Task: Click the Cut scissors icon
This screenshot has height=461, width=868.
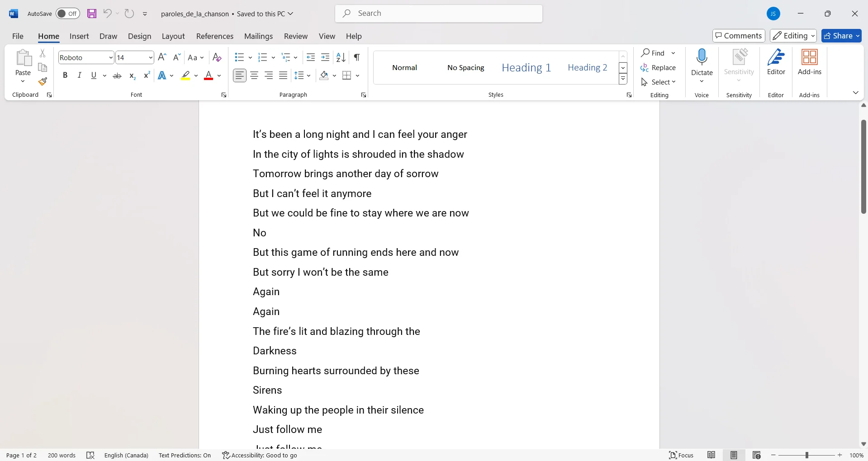Action: 43,53
